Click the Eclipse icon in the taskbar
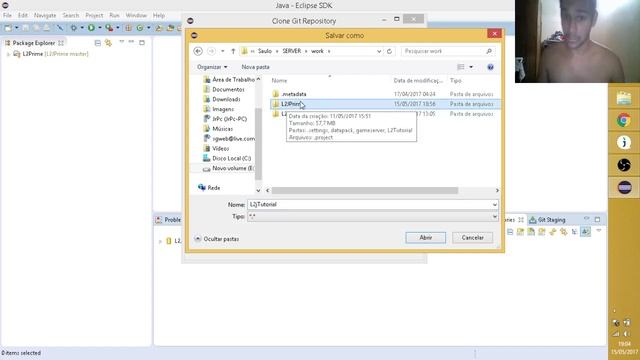The height and width of the screenshot is (360, 640). (624, 187)
